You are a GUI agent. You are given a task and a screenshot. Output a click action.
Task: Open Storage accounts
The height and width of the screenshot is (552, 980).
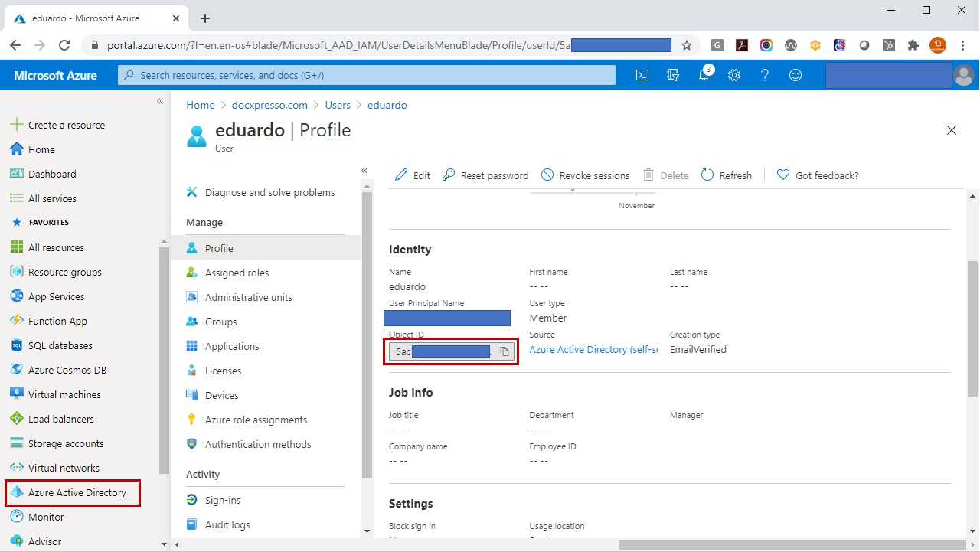pos(57,443)
